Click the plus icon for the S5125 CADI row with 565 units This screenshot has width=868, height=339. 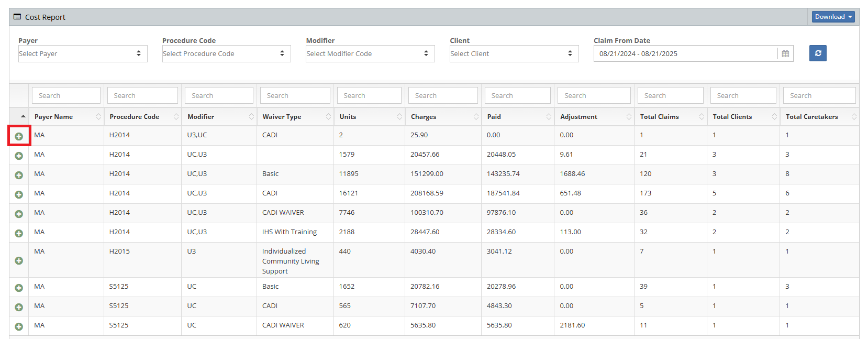tap(19, 307)
